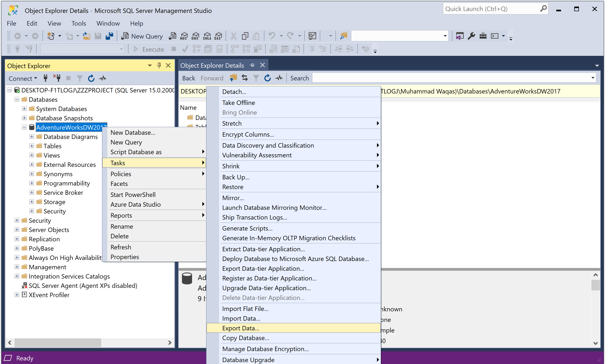Select Export Data... from the Tasks submenu
The width and height of the screenshot is (606, 364).
click(240, 328)
